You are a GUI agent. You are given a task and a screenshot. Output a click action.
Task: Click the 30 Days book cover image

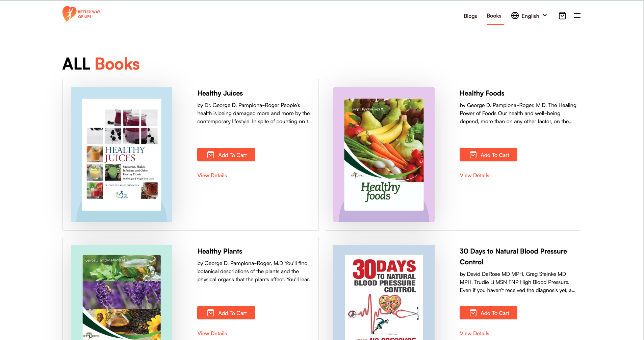(384, 293)
